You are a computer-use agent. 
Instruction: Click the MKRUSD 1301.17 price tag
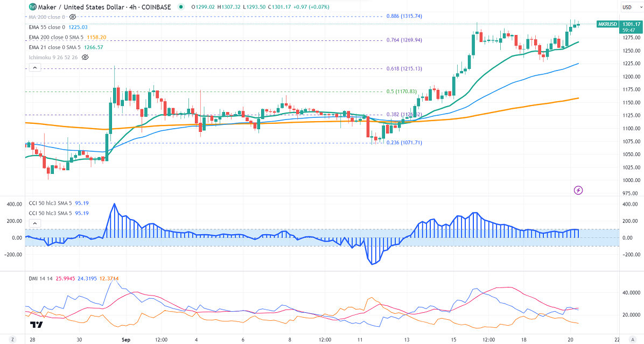click(619, 27)
